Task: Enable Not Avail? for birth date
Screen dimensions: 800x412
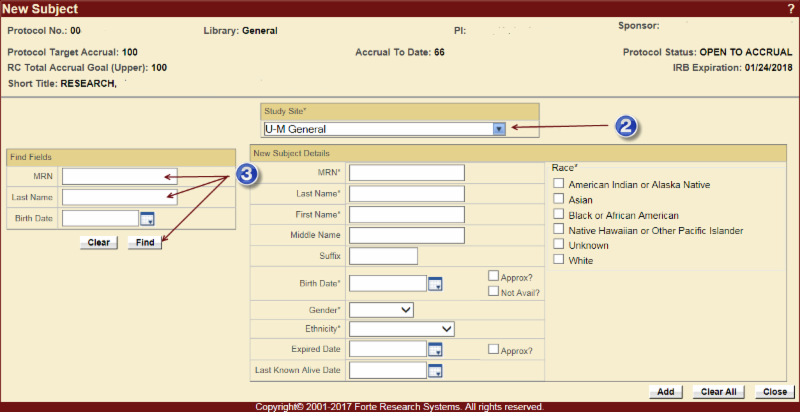Action: [494, 292]
